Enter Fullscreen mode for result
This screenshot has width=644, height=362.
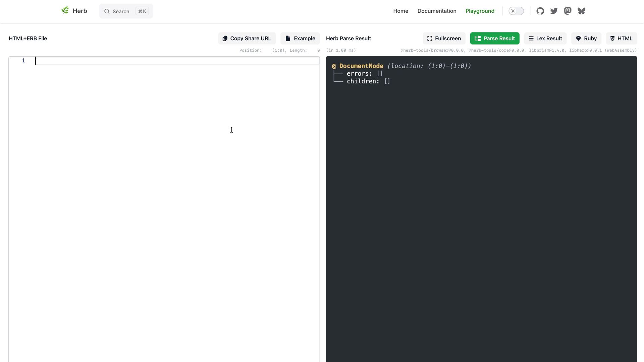pyautogui.click(x=444, y=39)
